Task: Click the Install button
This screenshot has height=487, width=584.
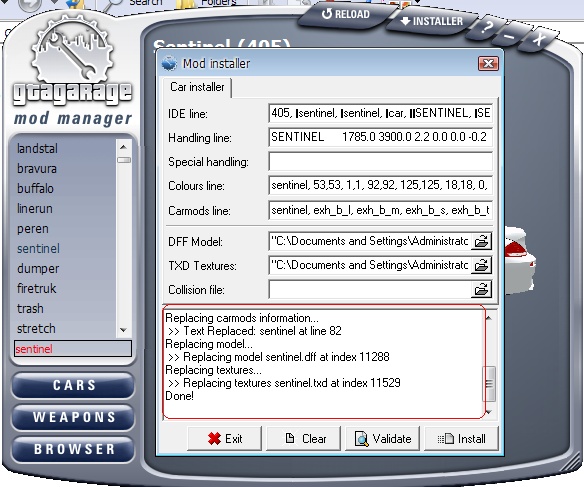Action: pyautogui.click(x=461, y=439)
